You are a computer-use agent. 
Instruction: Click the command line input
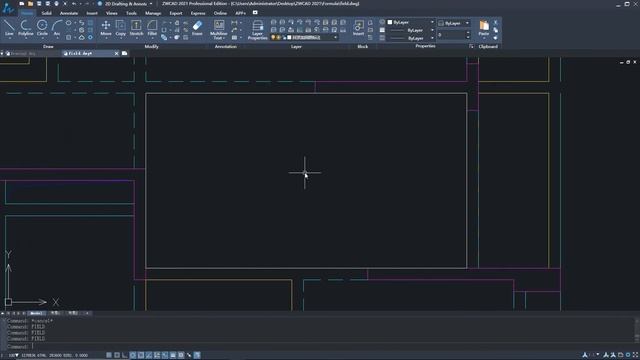point(318,347)
